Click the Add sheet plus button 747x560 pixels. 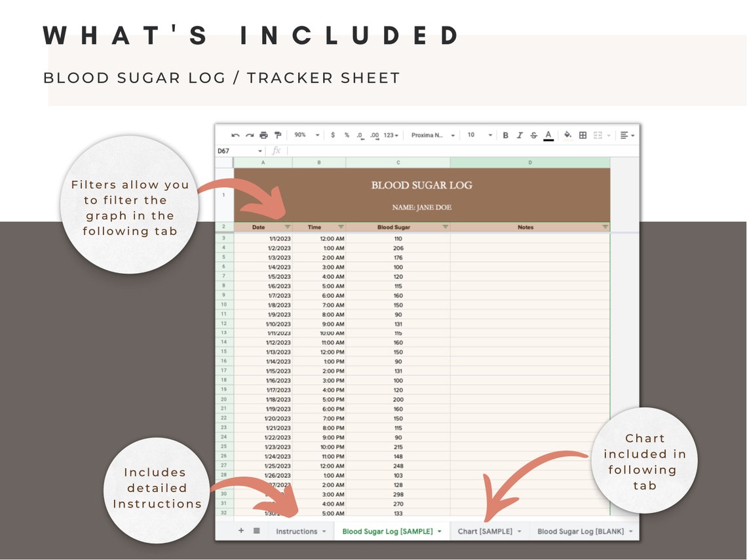[x=241, y=531]
